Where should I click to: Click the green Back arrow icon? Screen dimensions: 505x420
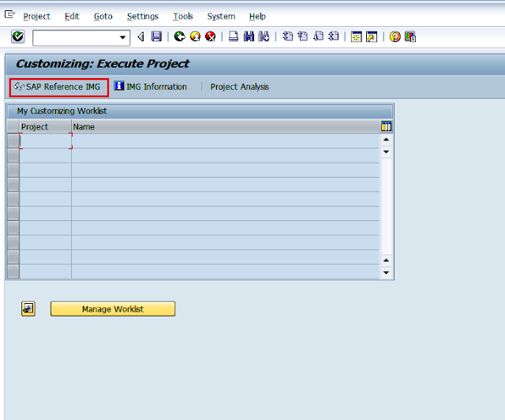pos(179,36)
